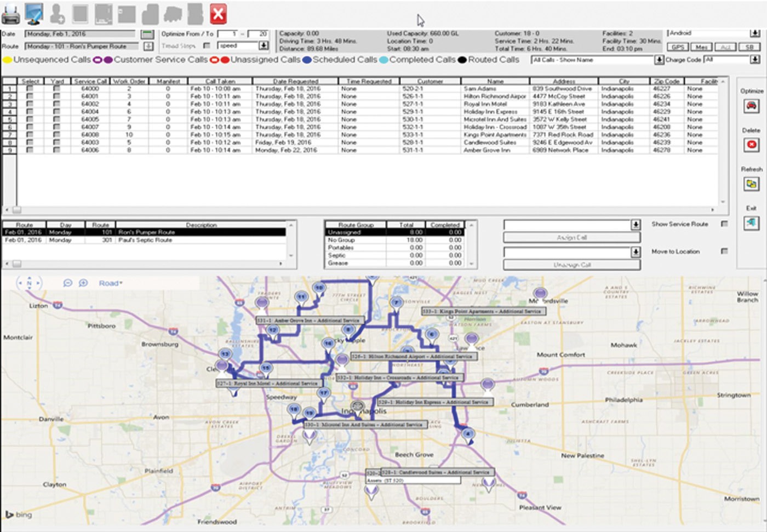Click the add person toolbar icon
767x532 pixels.
click(x=57, y=14)
